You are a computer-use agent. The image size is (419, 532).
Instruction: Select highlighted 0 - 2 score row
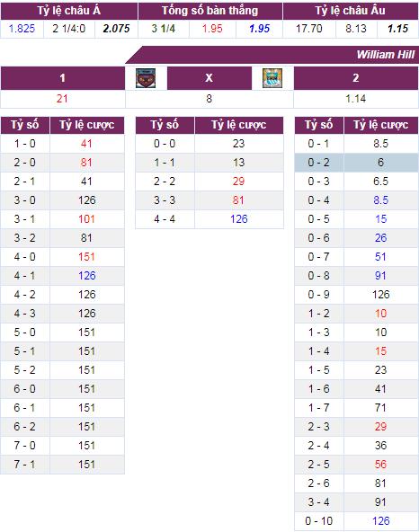pyautogui.click(x=356, y=163)
